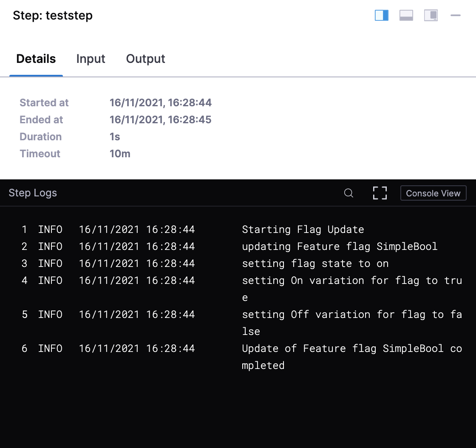Click the Timeout value 10m
The width and height of the screenshot is (476, 448).
[x=120, y=153]
